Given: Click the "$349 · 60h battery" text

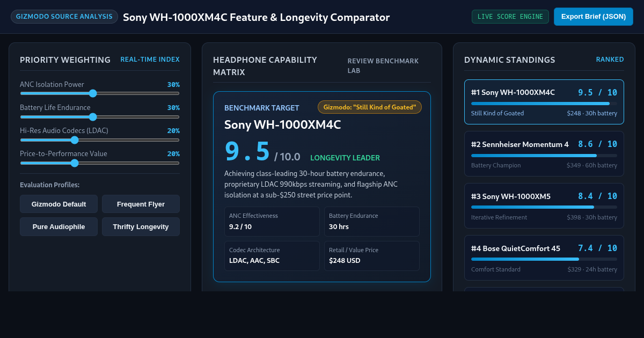Looking at the screenshot, I should point(592,165).
